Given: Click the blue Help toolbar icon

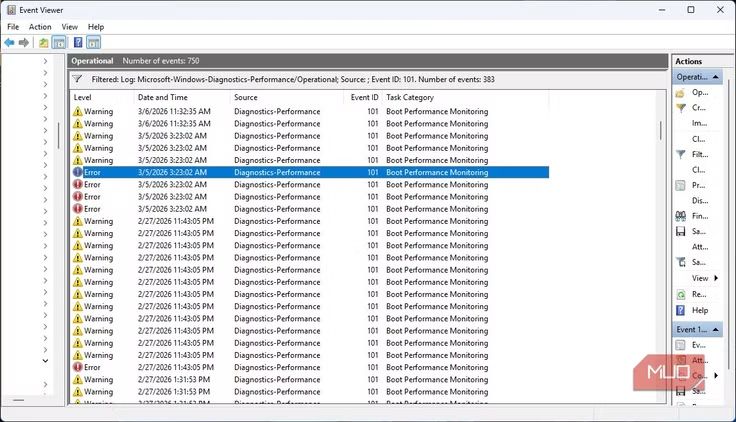Looking at the screenshot, I should (78, 43).
